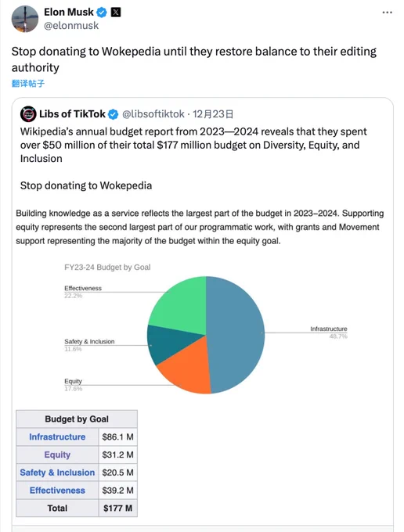Click the 12月23日 post date
Screen dimensions: 404x532
(x=213, y=114)
